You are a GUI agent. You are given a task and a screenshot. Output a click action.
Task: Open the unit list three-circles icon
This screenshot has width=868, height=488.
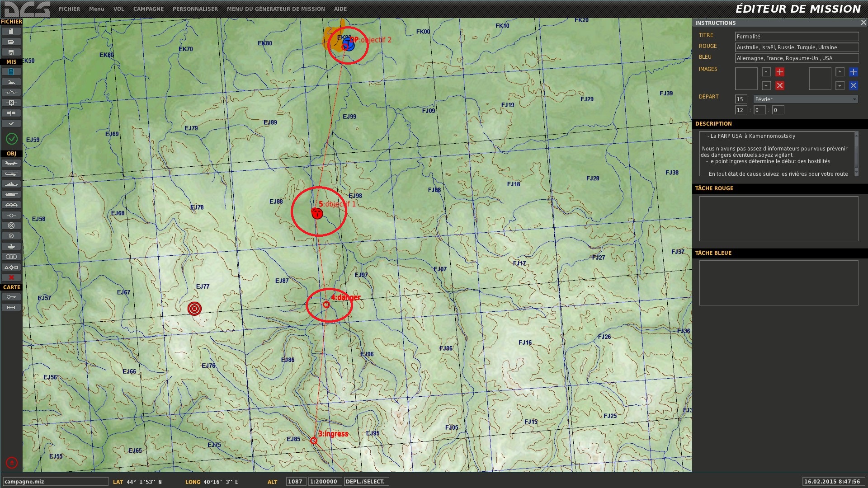click(x=11, y=257)
